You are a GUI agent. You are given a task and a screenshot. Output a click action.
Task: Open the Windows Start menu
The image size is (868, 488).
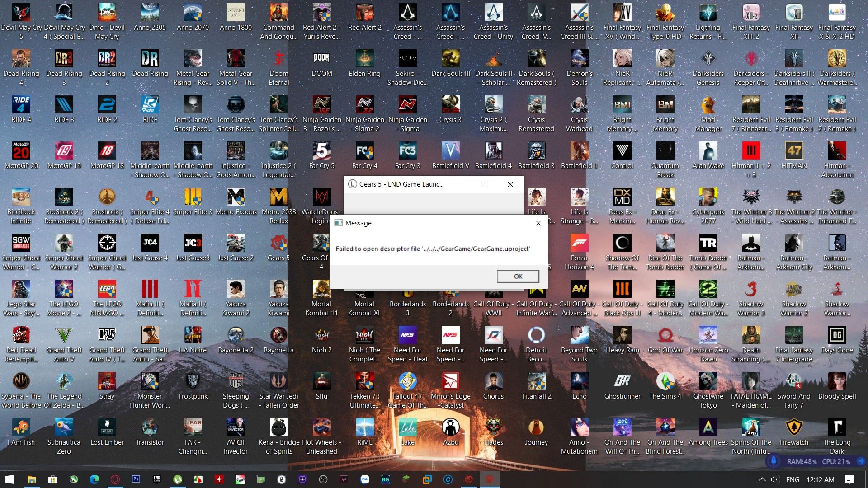[9, 479]
